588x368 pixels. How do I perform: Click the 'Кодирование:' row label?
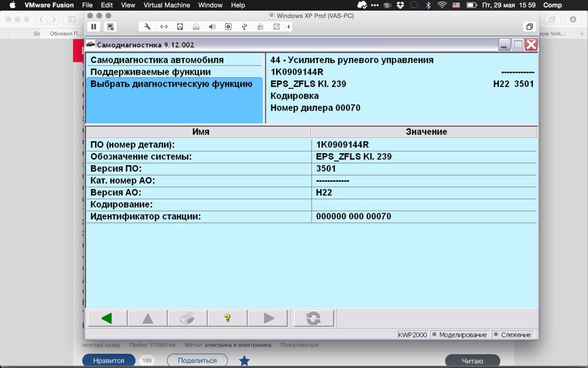coord(121,205)
